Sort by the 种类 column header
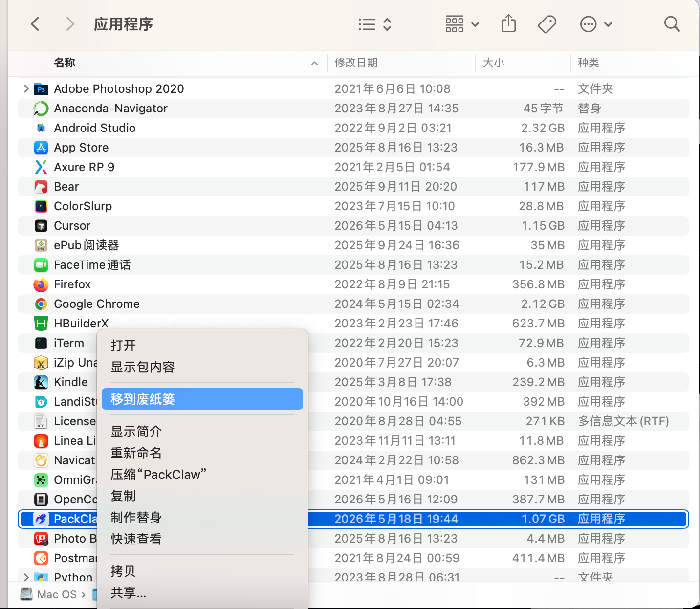The width and height of the screenshot is (700, 609). click(589, 63)
